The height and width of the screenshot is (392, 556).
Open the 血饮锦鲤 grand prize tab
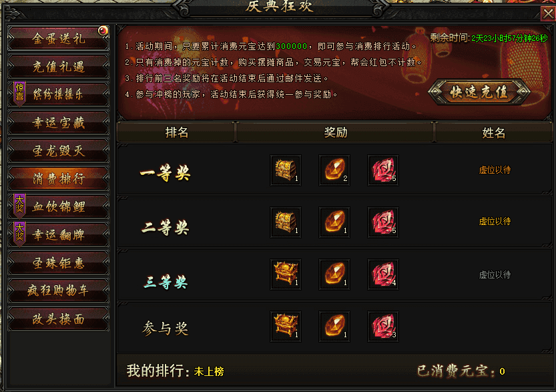(59, 206)
